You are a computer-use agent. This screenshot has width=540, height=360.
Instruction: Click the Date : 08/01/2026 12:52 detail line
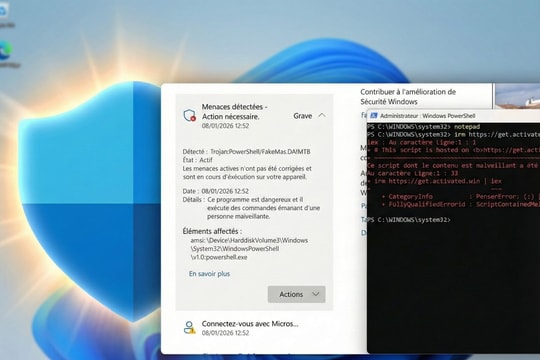pos(216,191)
